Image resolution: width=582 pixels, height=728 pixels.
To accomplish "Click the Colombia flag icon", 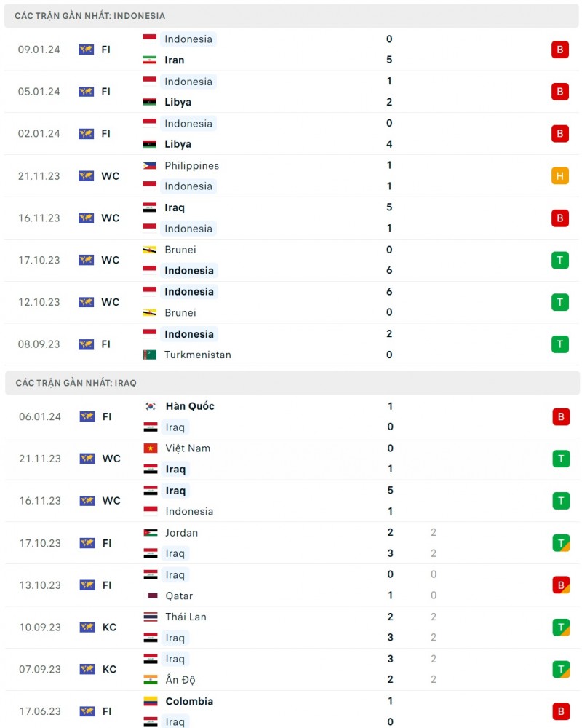I will click(x=151, y=702).
